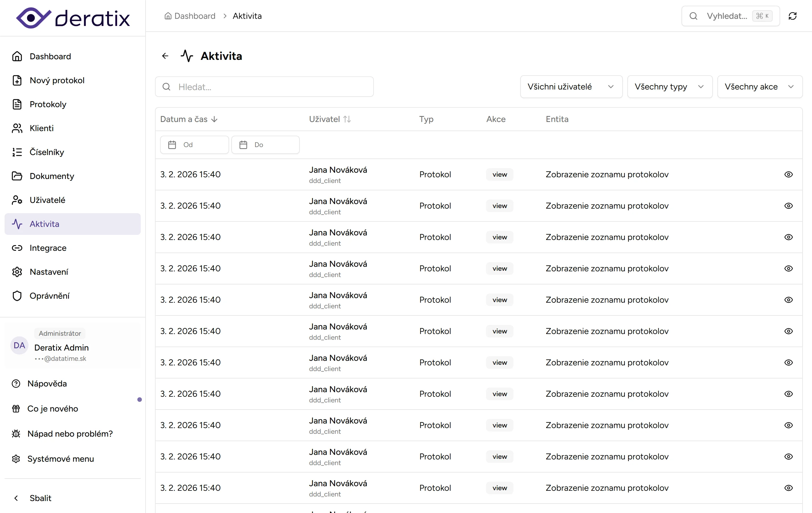Select Klienti in the sidebar menu
Viewport: 812px width, 513px height.
[x=42, y=128]
